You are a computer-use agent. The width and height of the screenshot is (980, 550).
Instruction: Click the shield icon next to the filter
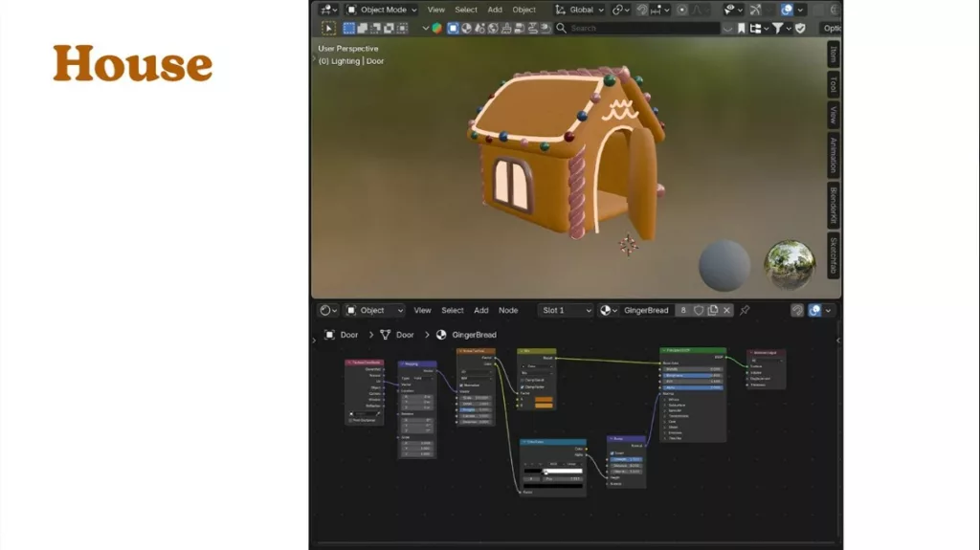pos(800,28)
